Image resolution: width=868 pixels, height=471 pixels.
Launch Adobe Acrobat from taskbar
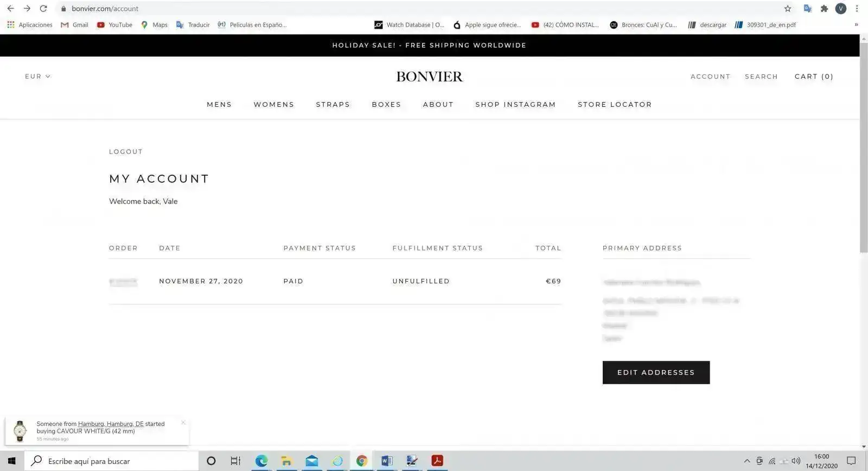coord(437,461)
